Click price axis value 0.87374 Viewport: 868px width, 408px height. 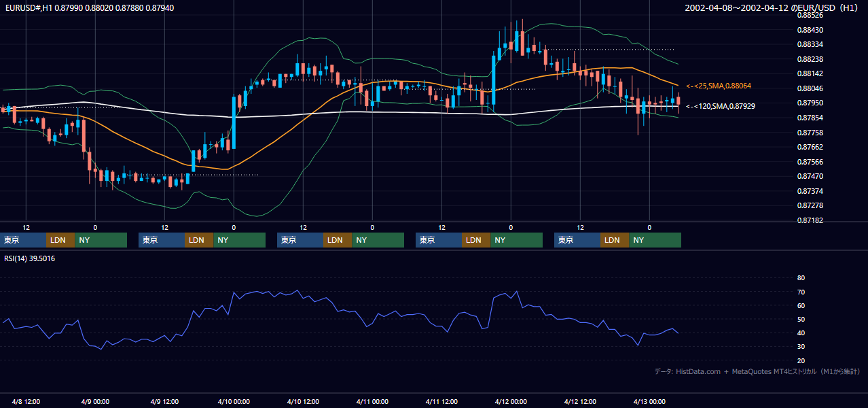point(810,191)
